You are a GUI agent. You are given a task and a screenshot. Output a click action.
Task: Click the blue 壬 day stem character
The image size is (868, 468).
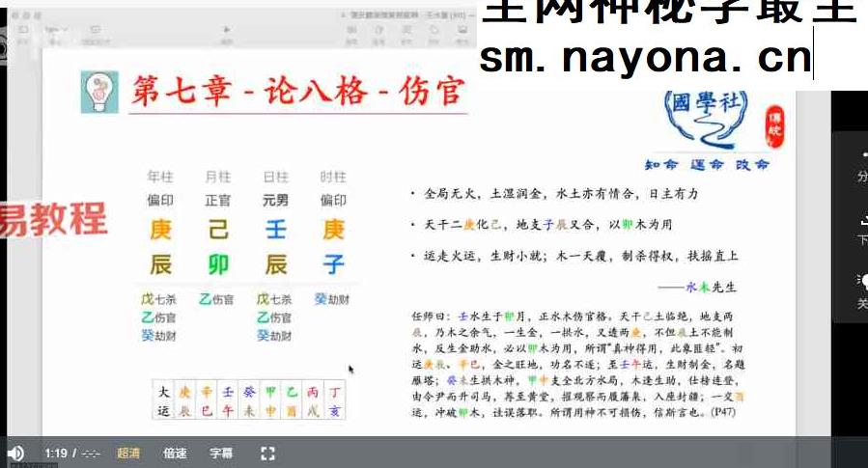pos(276,229)
